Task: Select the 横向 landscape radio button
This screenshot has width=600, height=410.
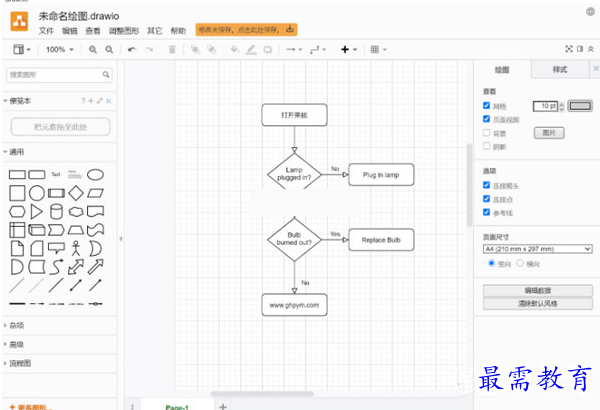Action: (520, 263)
